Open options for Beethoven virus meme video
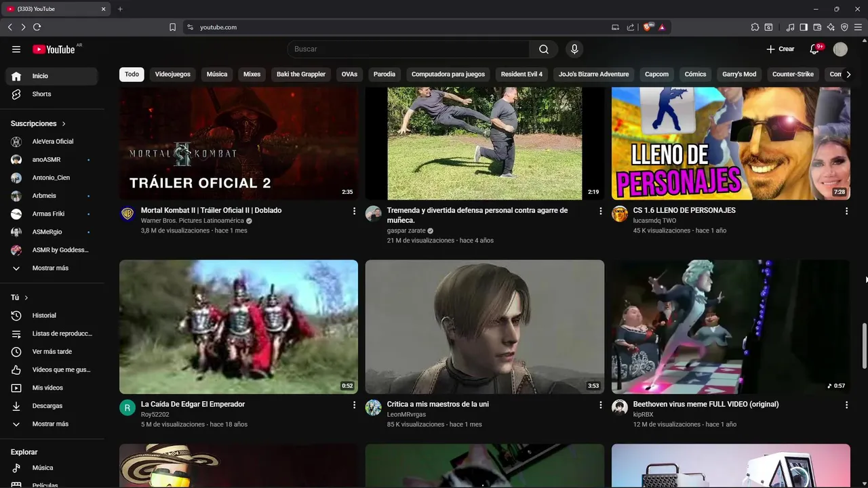Screen dimensions: 868x488 (846, 405)
